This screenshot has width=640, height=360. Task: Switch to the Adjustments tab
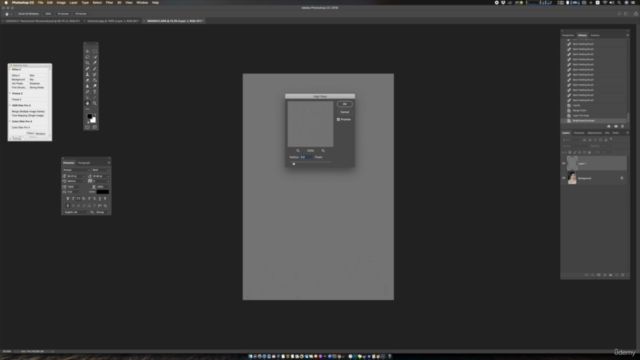click(594, 133)
